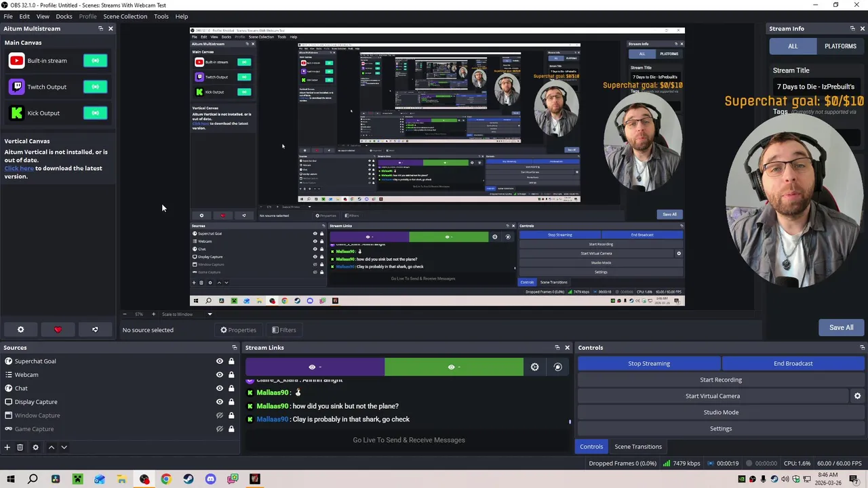The width and height of the screenshot is (868, 488).
Task: Select ALL tab in Stream Info
Action: (793, 46)
